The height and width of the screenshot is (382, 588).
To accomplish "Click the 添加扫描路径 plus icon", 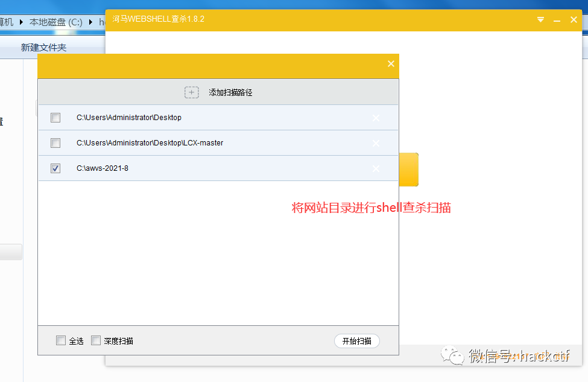I will (x=191, y=92).
